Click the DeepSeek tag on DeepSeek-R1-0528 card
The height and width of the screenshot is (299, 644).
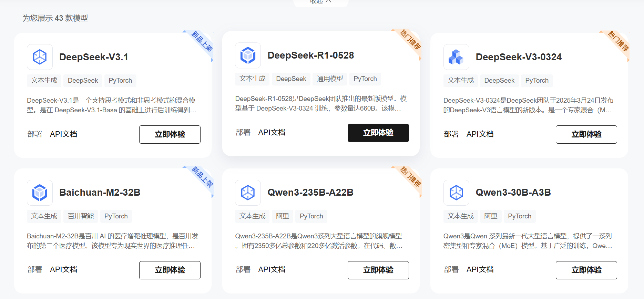(x=291, y=79)
